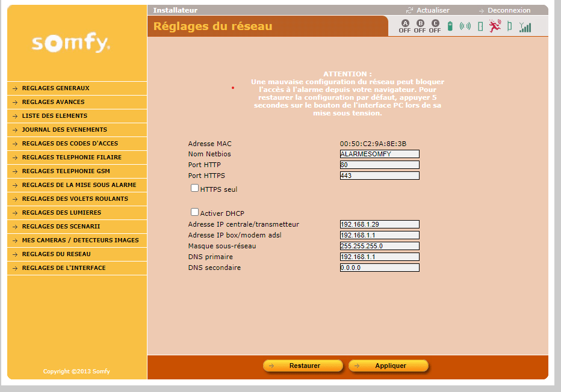Focus the Nom Netbios field

tap(380, 154)
